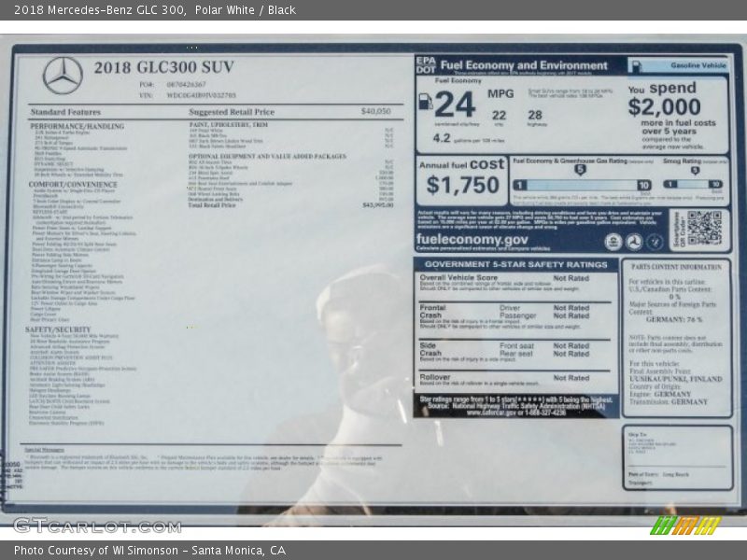Click the smartphone QR code
Image resolution: width=747 pixels, height=560 pixels.
click(704, 228)
